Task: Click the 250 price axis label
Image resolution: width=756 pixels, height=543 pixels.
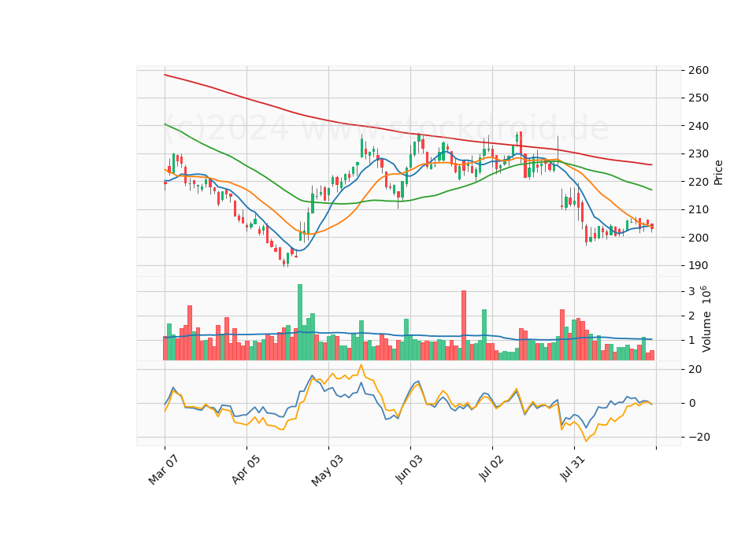Action: click(699, 98)
